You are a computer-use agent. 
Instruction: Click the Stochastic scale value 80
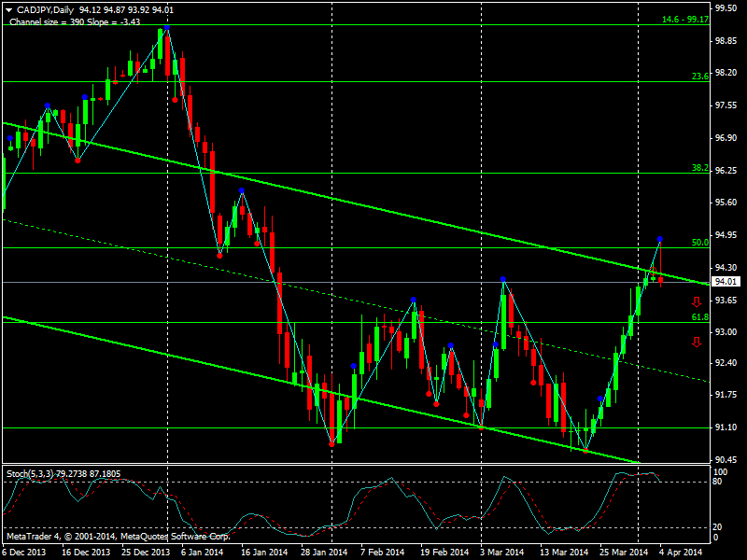(x=717, y=482)
